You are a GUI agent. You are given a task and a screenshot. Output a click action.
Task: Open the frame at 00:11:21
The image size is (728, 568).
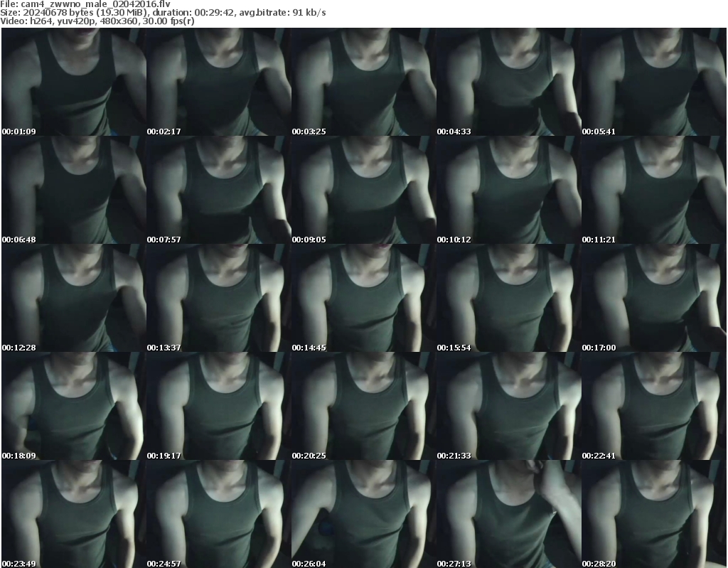654,190
